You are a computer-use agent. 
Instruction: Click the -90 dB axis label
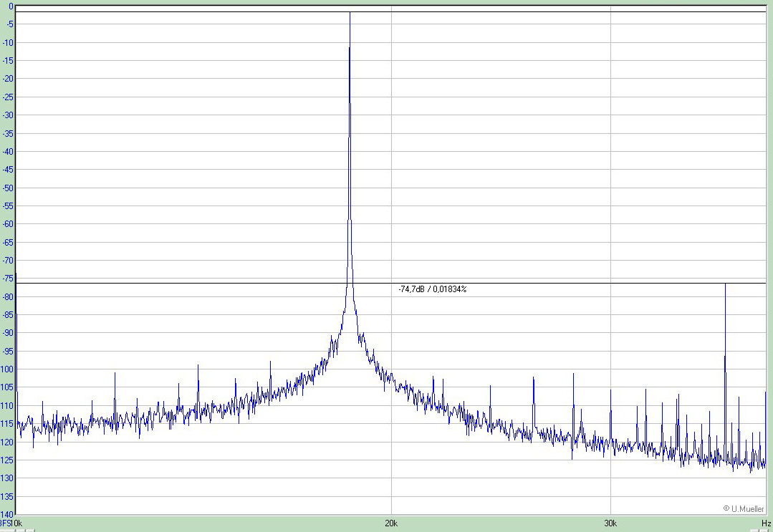[9, 333]
